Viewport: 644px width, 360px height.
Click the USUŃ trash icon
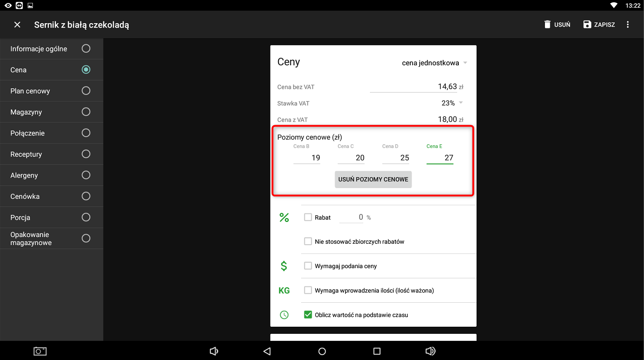point(547,24)
